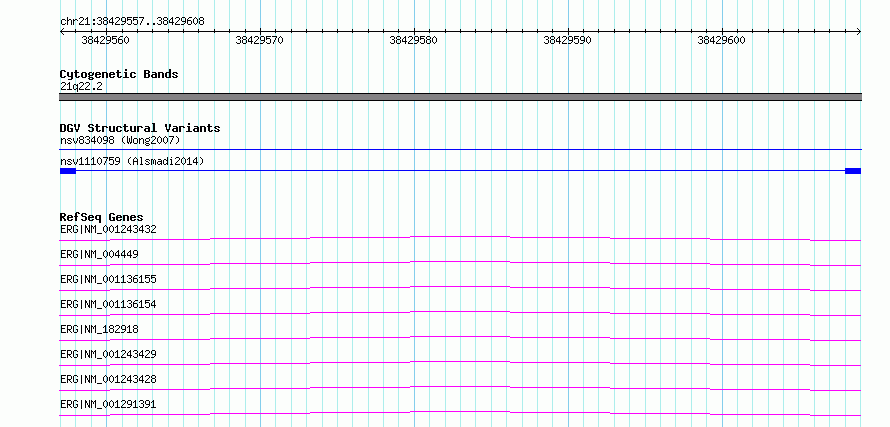This screenshot has height=427, width=890.
Task: Click ruler position label 38429590
Action: 567,40
